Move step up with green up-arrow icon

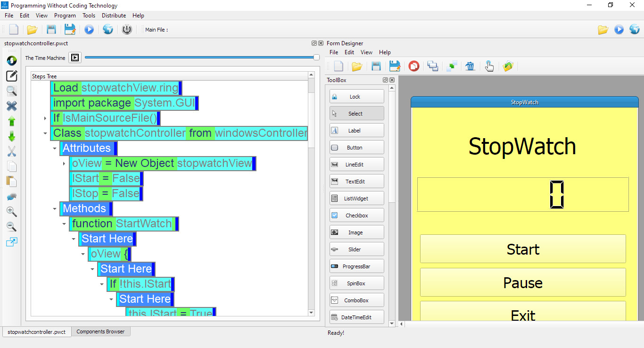[x=12, y=121]
